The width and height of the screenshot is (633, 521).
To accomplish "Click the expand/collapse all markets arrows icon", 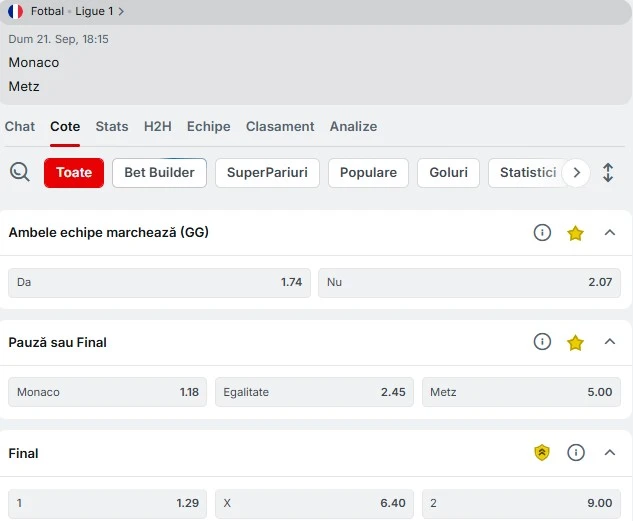I will [x=608, y=173].
